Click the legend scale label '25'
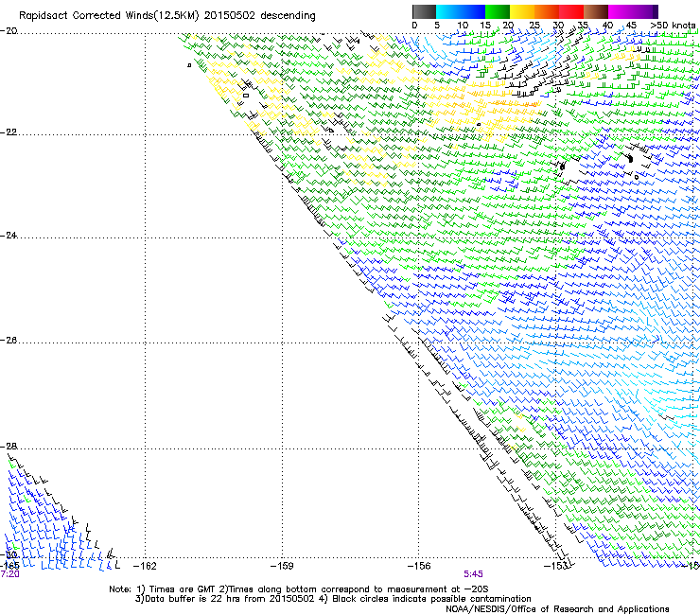The image size is (700, 615). coord(534,26)
